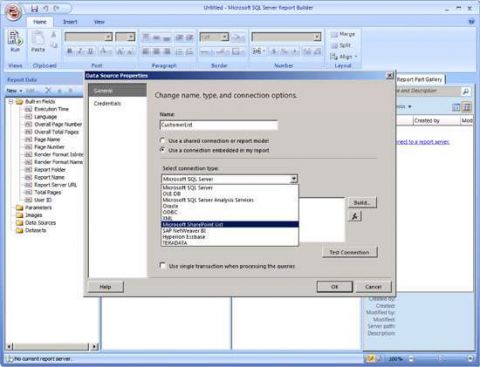Image resolution: width=480 pixels, height=367 pixels.
Task: Choose SAP NetWeaver BI connection type
Action: [x=230, y=231]
